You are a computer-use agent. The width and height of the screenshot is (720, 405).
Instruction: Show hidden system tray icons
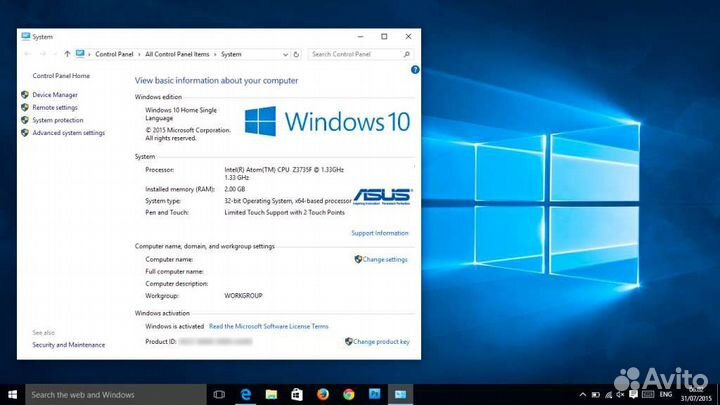coord(583,394)
